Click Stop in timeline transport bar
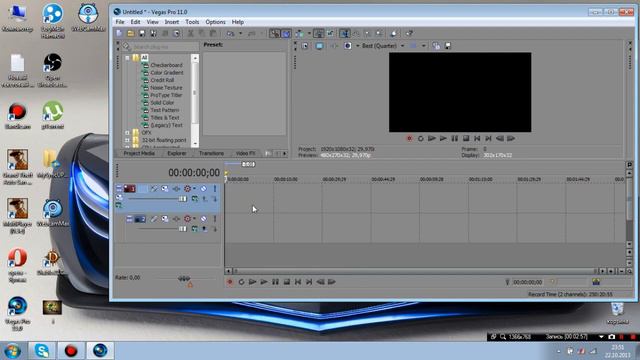Viewport: 640px width, 360px height. pyautogui.click(x=287, y=282)
